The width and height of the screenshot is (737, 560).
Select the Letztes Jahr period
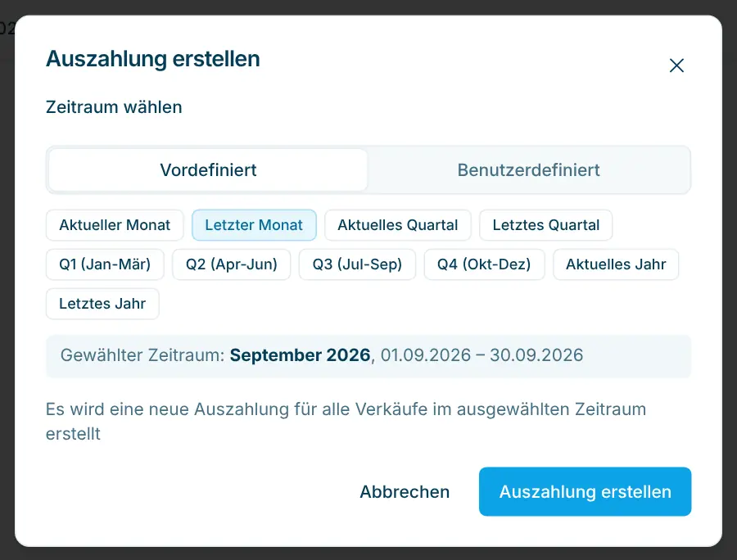tap(102, 304)
